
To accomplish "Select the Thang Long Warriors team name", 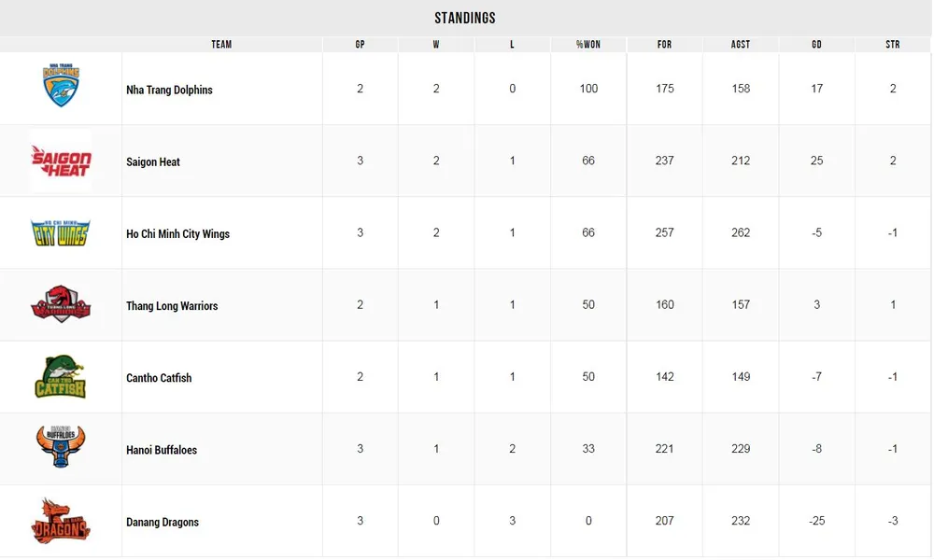I will pos(172,306).
